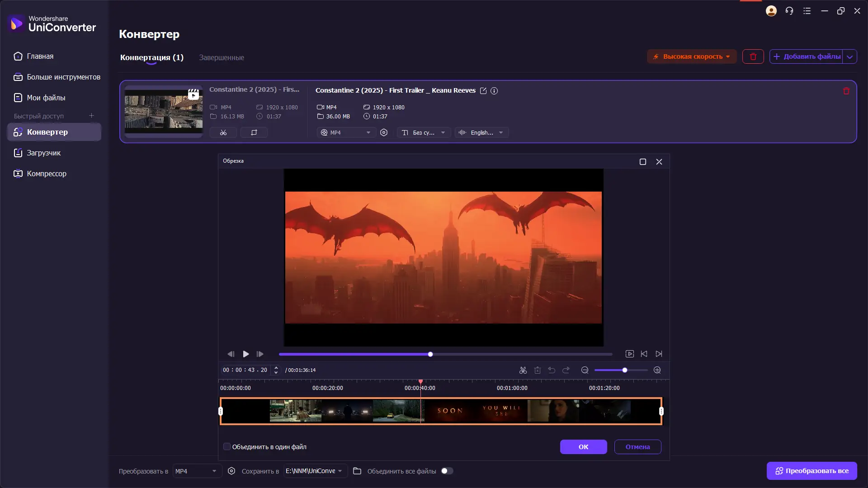Screen dimensions: 868x488
Task: Open "Загрузчик" in the sidebar
Action: 43,153
